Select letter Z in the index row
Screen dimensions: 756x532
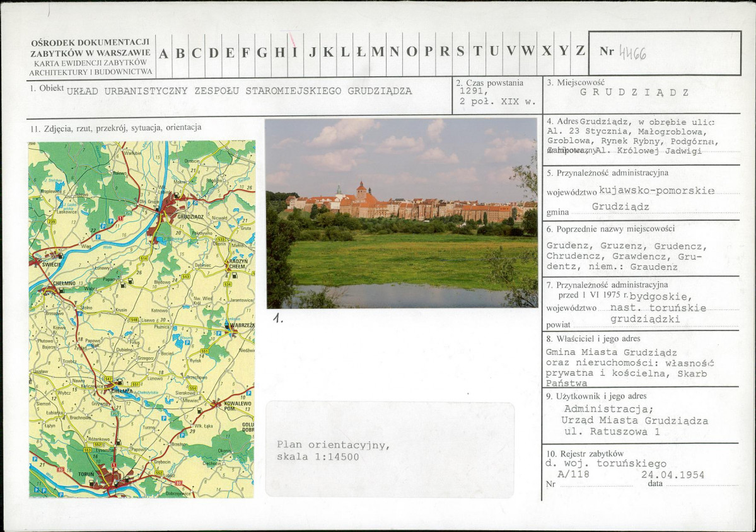tap(580, 52)
